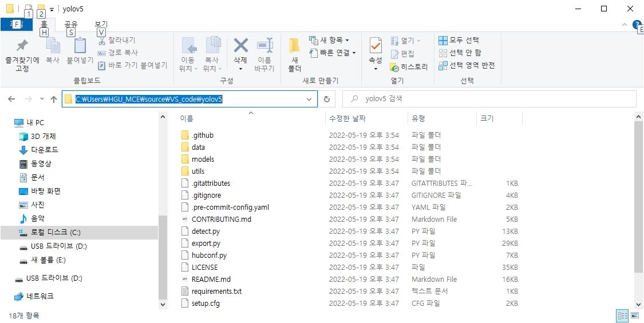Expand the New Item (새 항목) dropdown
The height and width of the screenshot is (323, 644).
(x=347, y=40)
